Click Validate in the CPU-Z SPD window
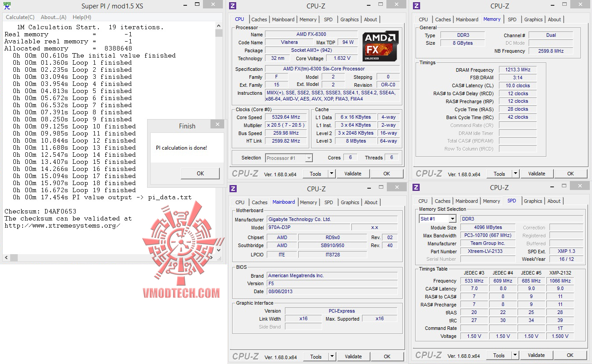The width and height of the screenshot is (592, 364). [x=536, y=355]
